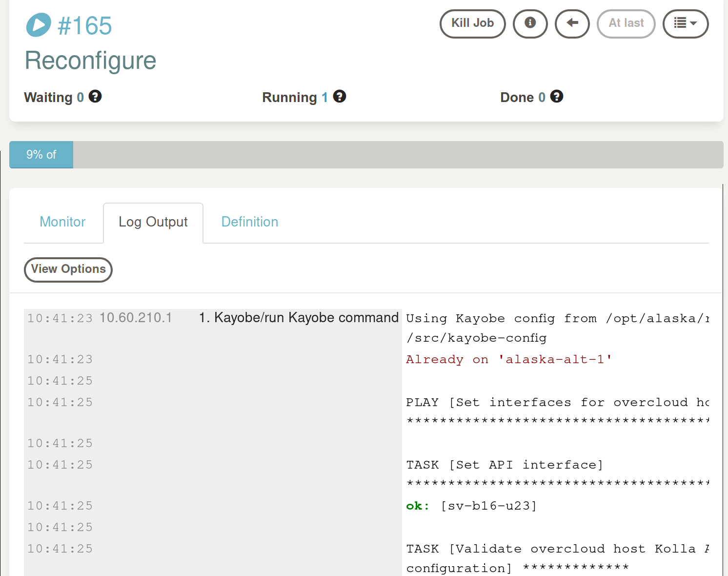Click help icon next to Done count

(x=557, y=97)
